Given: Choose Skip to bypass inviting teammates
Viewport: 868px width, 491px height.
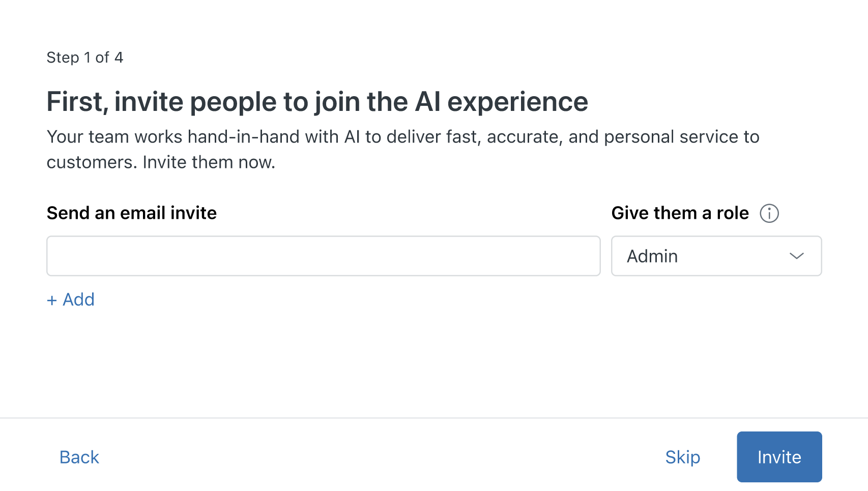Looking at the screenshot, I should (x=682, y=457).
